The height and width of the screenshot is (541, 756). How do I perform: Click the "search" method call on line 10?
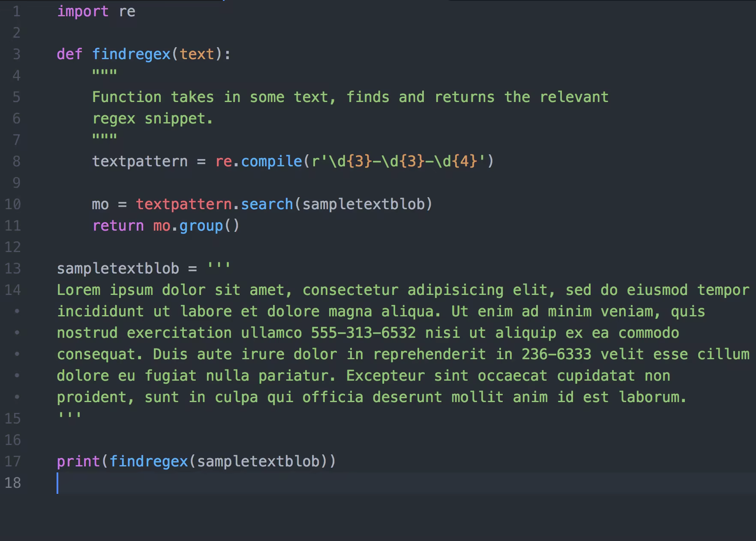point(267,204)
